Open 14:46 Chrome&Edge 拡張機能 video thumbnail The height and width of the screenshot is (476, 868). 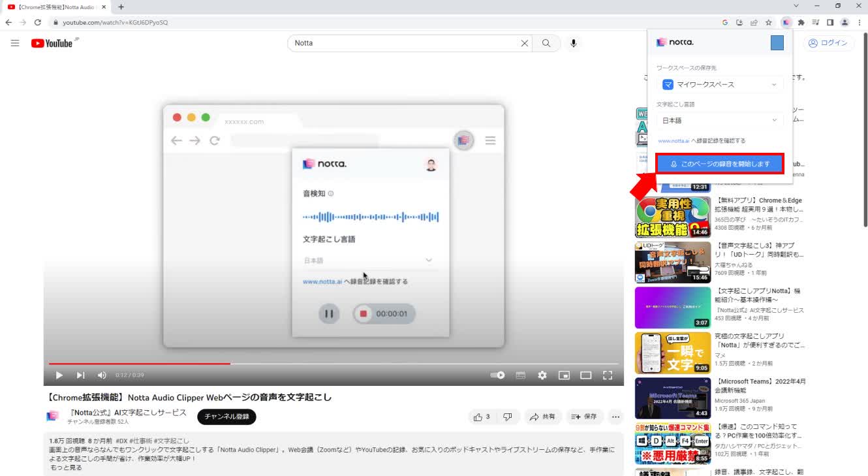pos(673,217)
